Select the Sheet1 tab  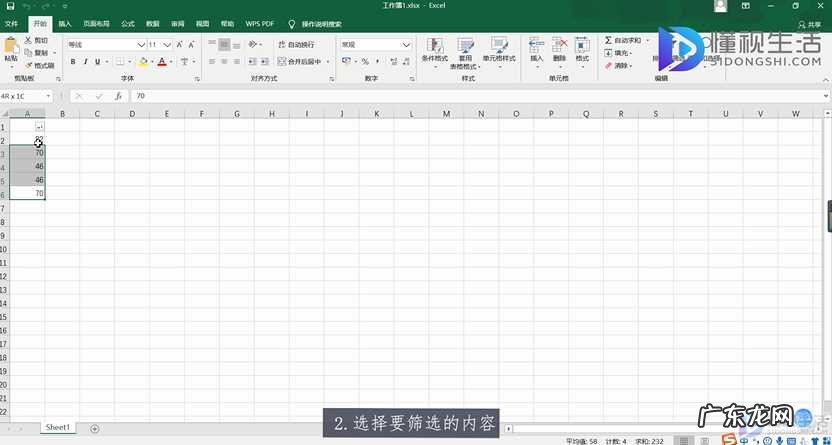click(57, 427)
